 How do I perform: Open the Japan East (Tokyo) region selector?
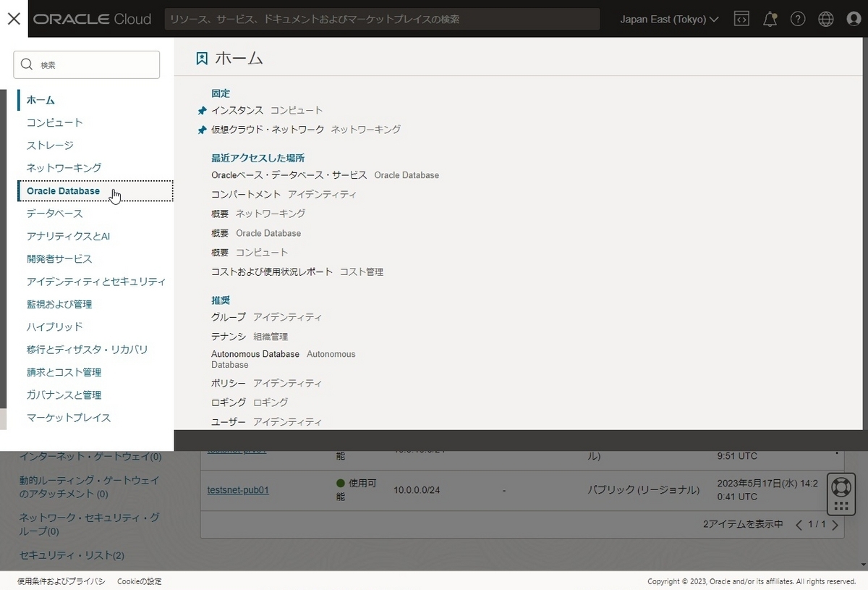coord(669,19)
